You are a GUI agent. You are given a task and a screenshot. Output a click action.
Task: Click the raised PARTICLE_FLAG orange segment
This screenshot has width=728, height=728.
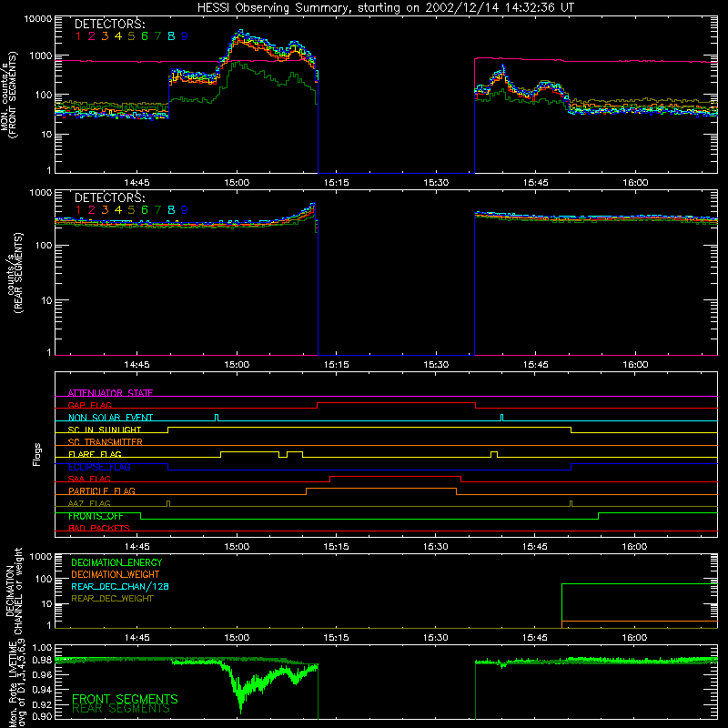point(381,489)
